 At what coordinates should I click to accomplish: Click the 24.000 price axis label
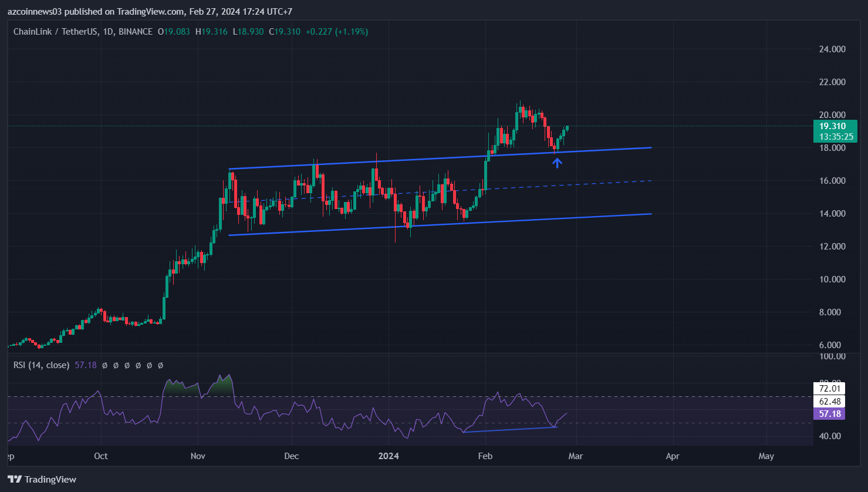(x=832, y=49)
